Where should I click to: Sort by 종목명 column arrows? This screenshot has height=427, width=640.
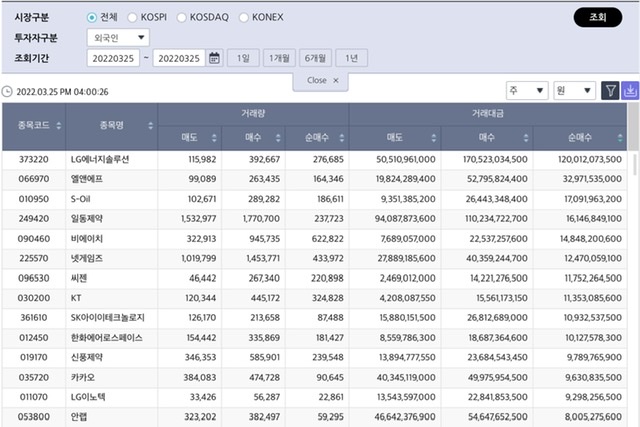150,126
